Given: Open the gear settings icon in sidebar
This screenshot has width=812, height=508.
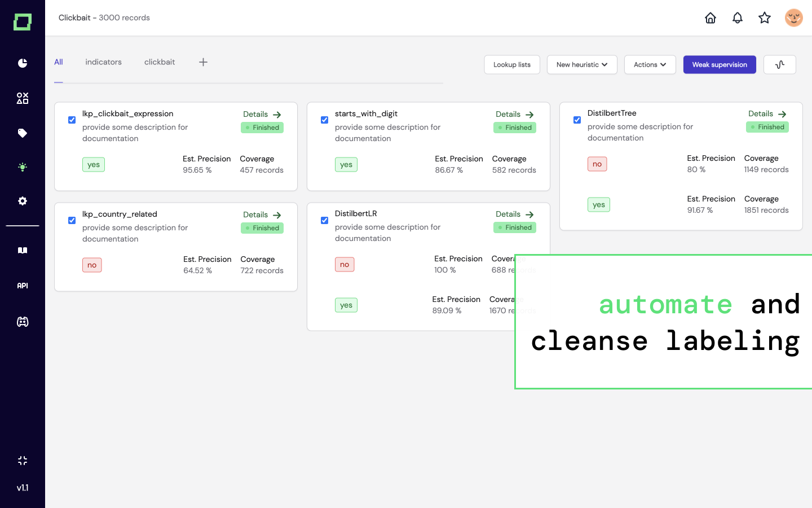Looking at the screenshot, I should tap(23, 201).
